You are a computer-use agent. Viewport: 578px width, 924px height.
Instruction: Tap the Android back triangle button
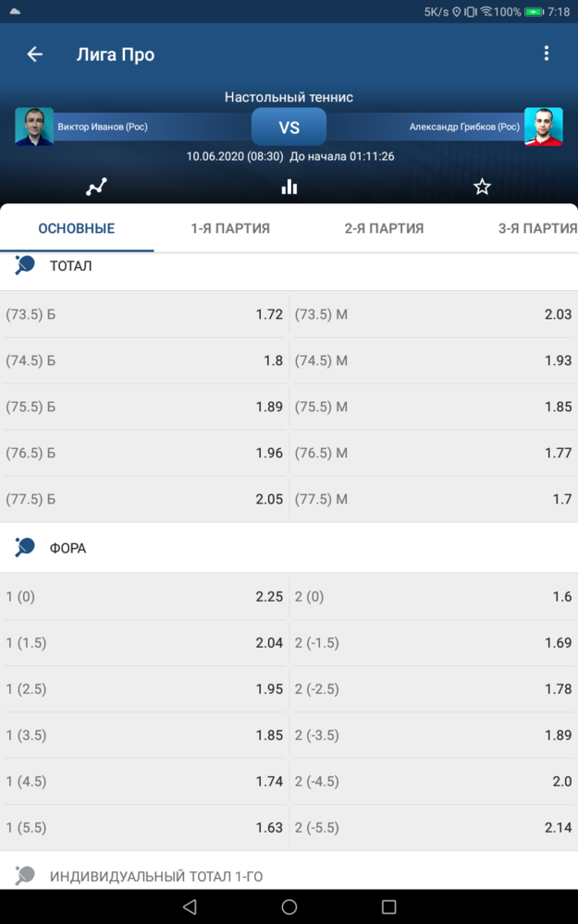190,907
